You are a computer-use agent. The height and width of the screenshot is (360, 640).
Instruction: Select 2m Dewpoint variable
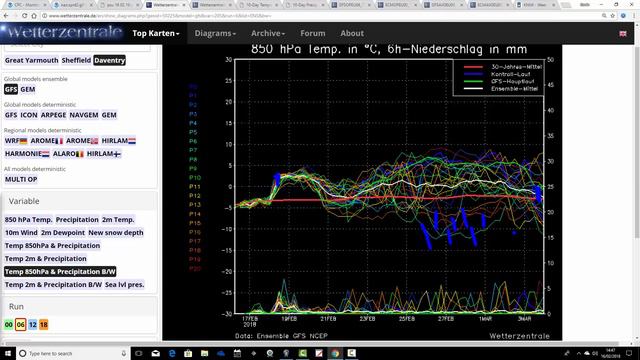click(x=63, y=233)
